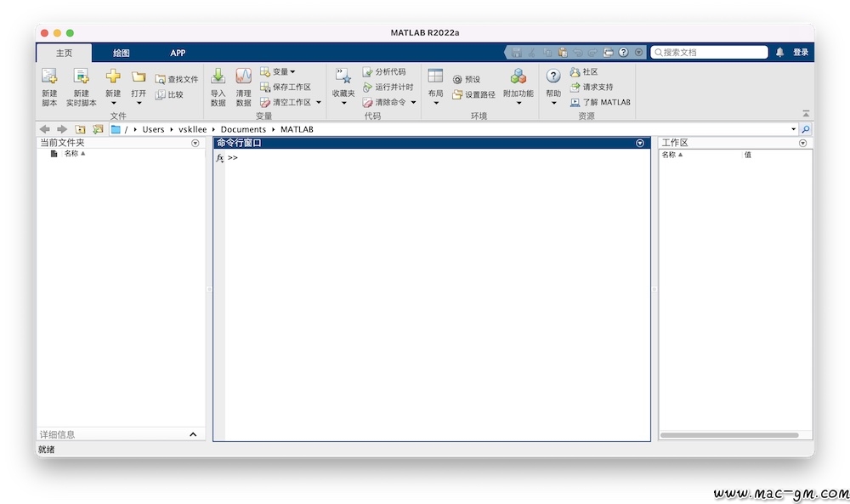Click the notification bell icon
Screen dimensions: 850x504
click(x=779, y=53)
